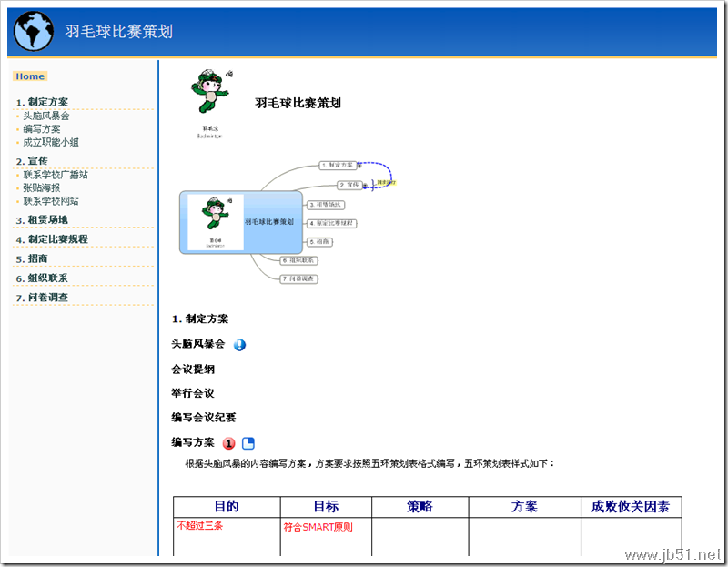Open the 张贴海报 sidebar link
Viewport: 728px width, 567px height.
tap(42, 187)
